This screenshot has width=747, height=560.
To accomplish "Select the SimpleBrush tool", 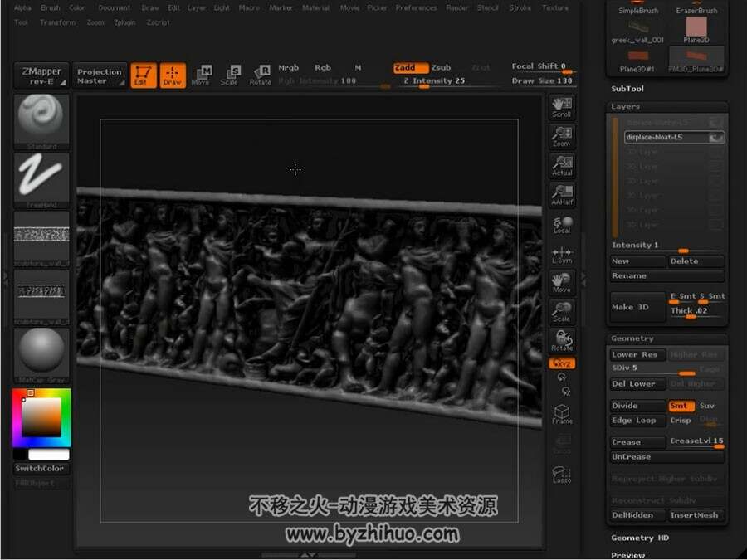I will 638,7.
